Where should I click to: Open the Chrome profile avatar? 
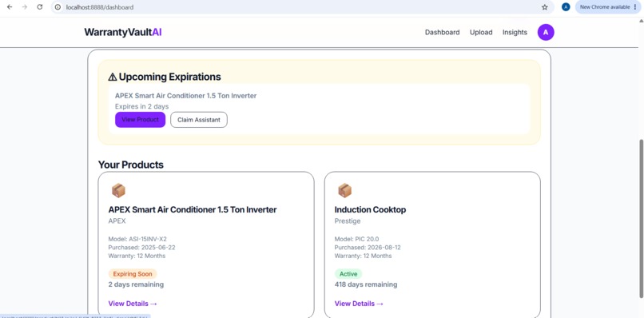[566, 7]
